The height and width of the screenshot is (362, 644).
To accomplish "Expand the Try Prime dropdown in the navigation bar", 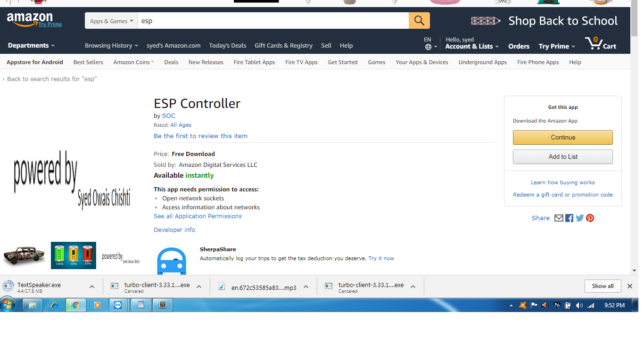I will tap(557, 46).
